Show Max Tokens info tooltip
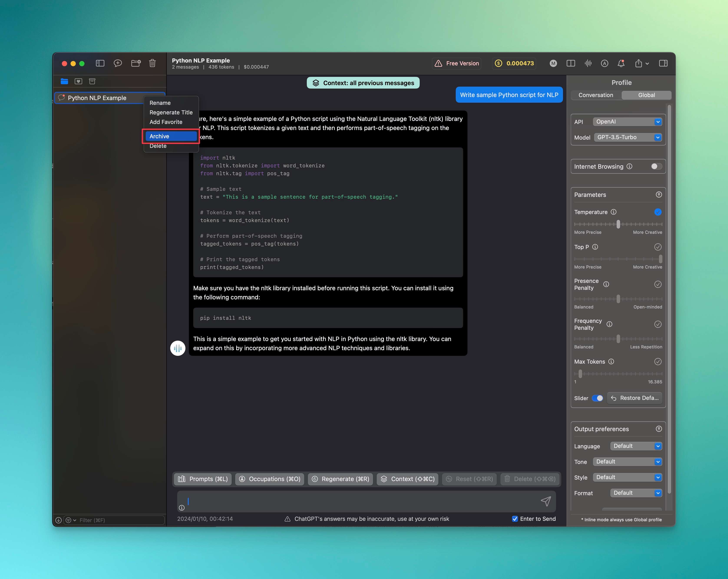The height and width of the screenshot is (579, 728). click(611, 362)
